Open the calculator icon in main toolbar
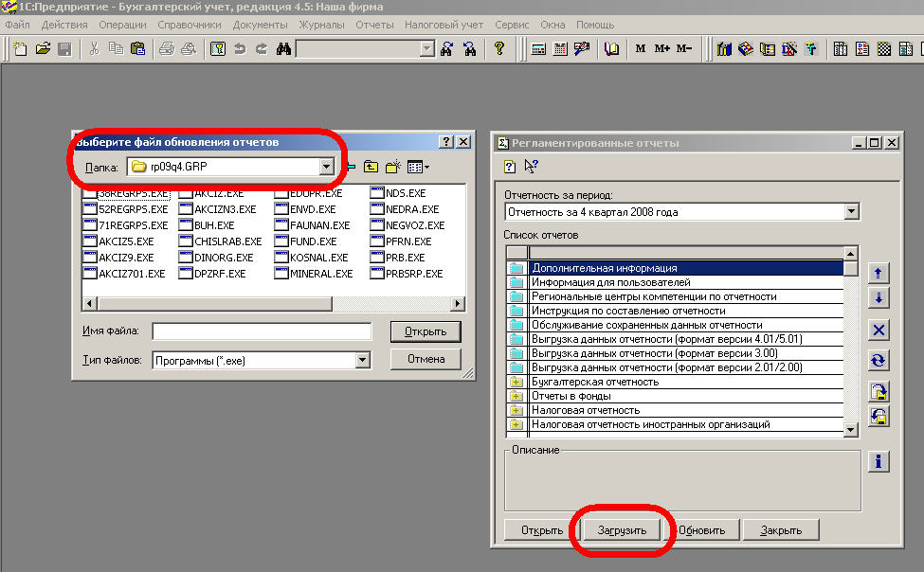924x572 pixels. pyautogui.click(x=538, y=49)
